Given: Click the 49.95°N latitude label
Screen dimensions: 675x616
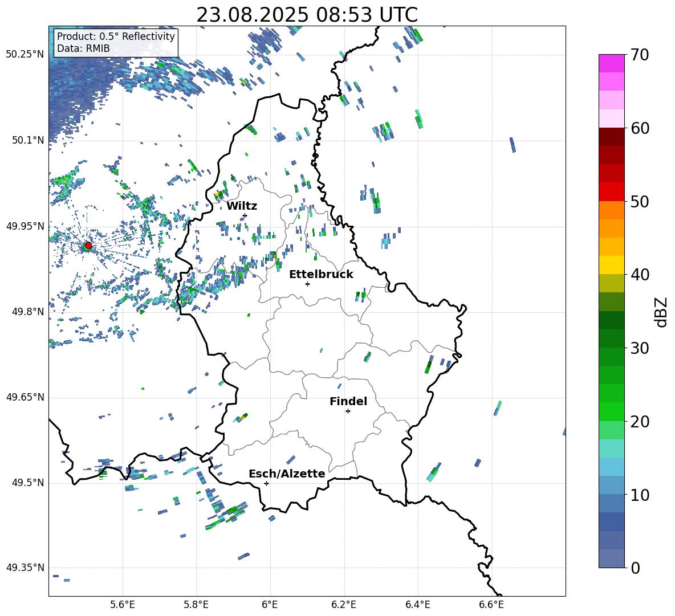Looking at the screenshot, I should click(25, 226).
